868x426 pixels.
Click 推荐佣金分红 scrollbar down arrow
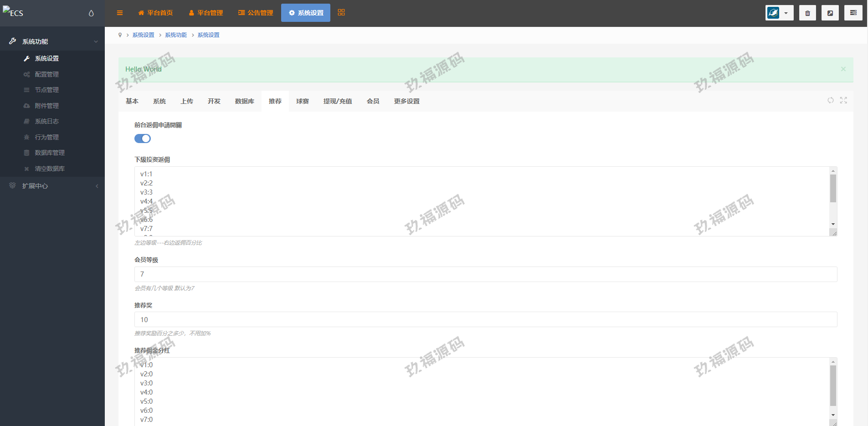[833, 415]
